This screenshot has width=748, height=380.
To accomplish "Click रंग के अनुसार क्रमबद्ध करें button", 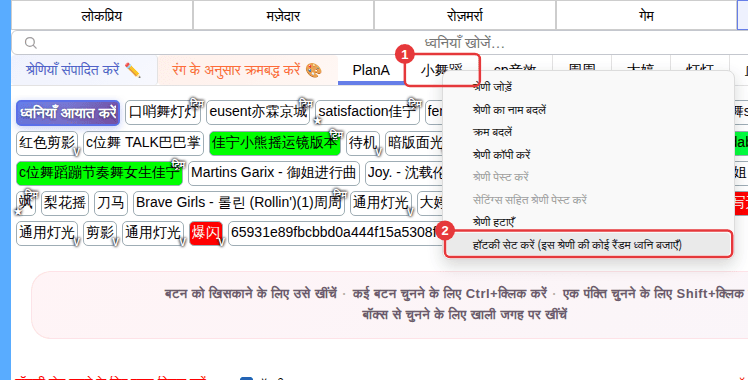I will (247, 70).
